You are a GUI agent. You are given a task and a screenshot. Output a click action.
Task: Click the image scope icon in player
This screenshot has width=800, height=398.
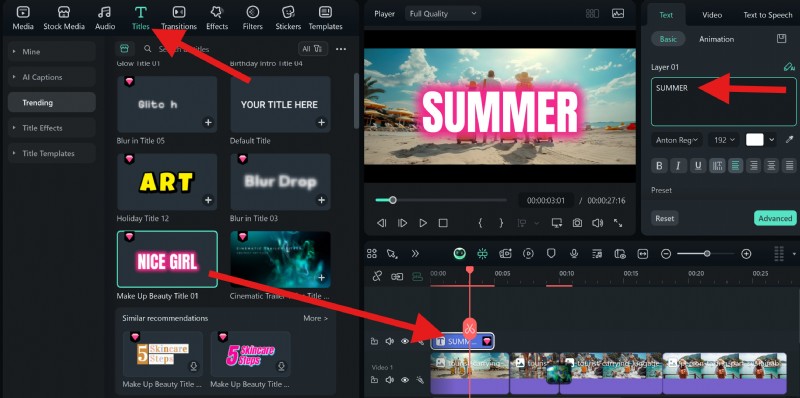click(618, 14)
